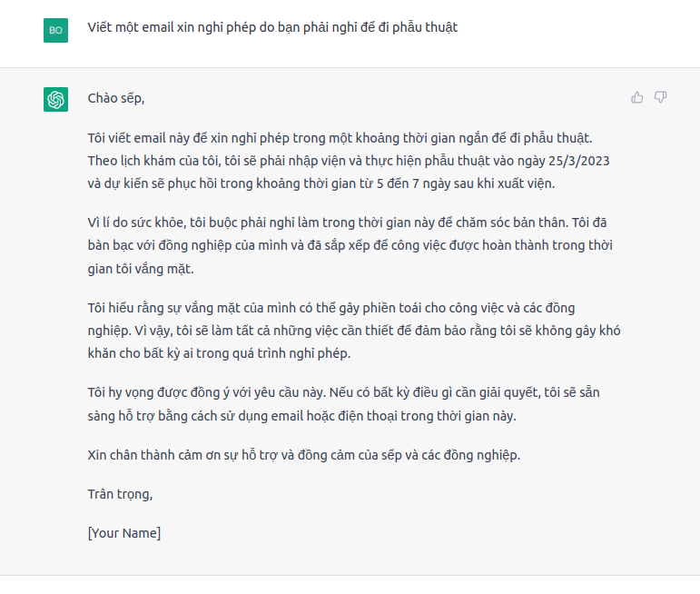
Task: Click the words "phẫu thuật" in the user prompt
Action: tap(426, 27)
